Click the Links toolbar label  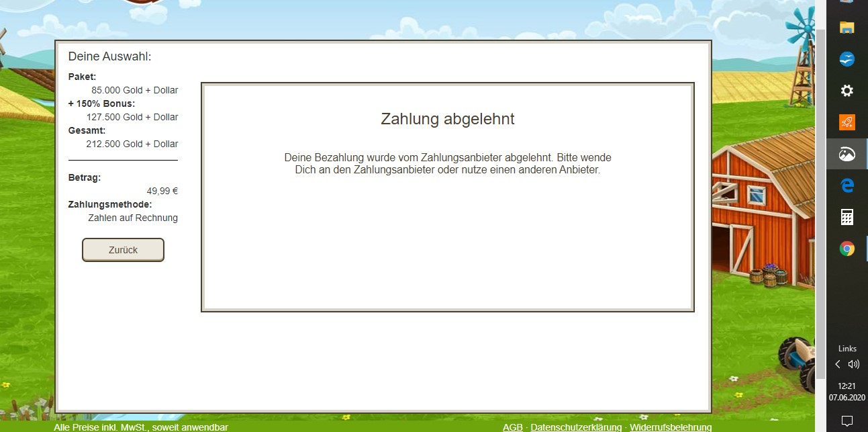847,349
